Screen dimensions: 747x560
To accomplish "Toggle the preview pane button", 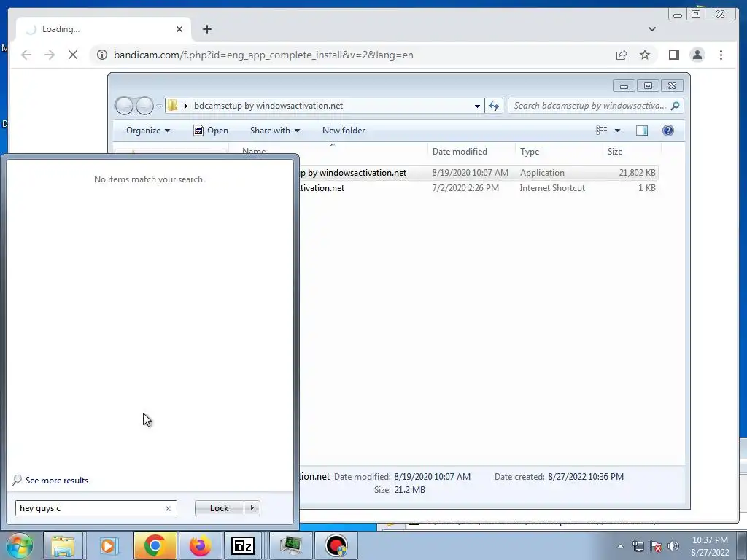I will click(x=642, y=131).
